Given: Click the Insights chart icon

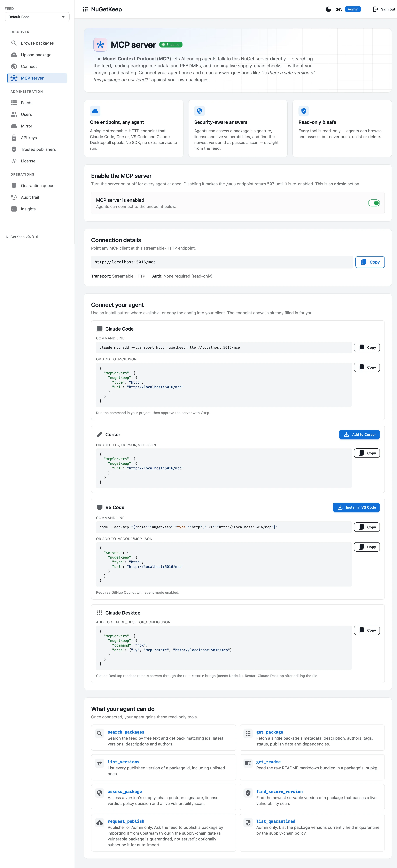Looking at the screenshot, I should point(14,209).
